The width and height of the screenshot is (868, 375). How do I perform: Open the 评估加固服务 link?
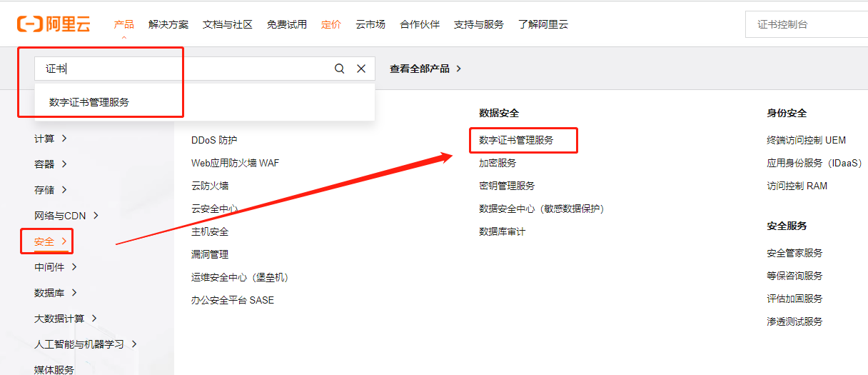coord(794,299)
